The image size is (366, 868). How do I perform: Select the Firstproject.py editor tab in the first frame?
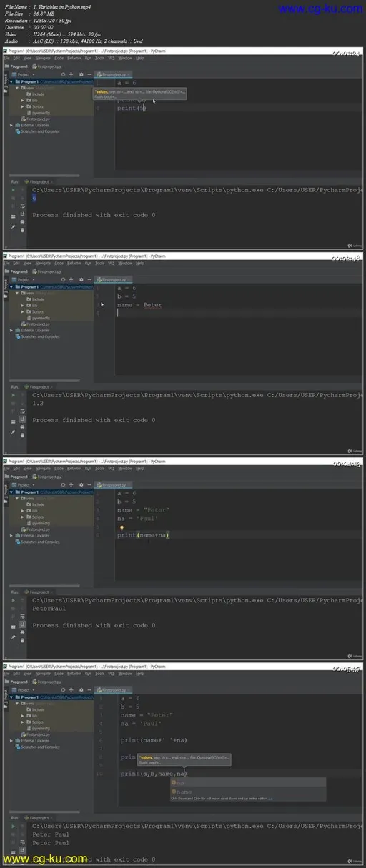pyautogui.click(x=114, y=74)
